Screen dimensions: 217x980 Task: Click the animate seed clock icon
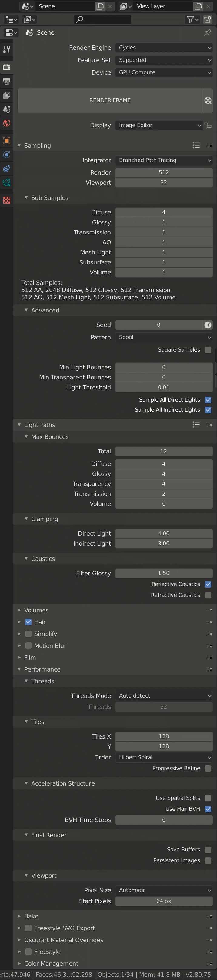[208, 325]
